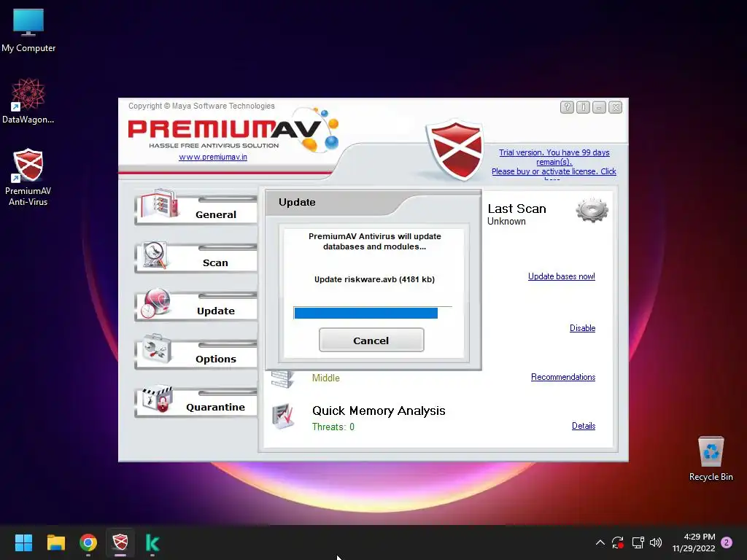Open PremiumAV Anti-Virus desktop shortcut

click(x=28, y=177)
